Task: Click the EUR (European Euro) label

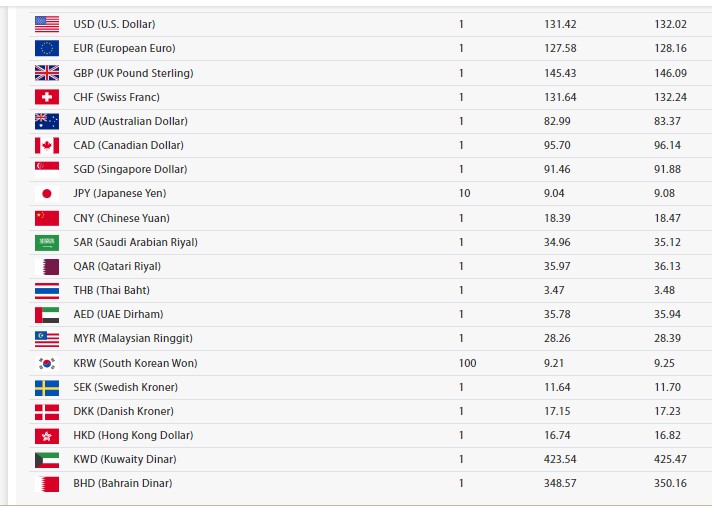Action: tap(124, 48)
